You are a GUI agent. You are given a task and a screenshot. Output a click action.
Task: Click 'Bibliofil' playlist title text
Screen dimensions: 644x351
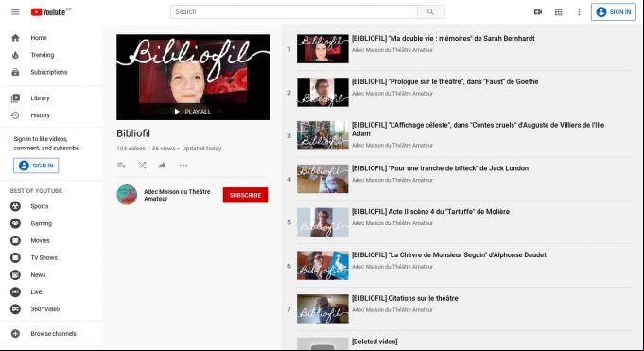pos(133,133)
